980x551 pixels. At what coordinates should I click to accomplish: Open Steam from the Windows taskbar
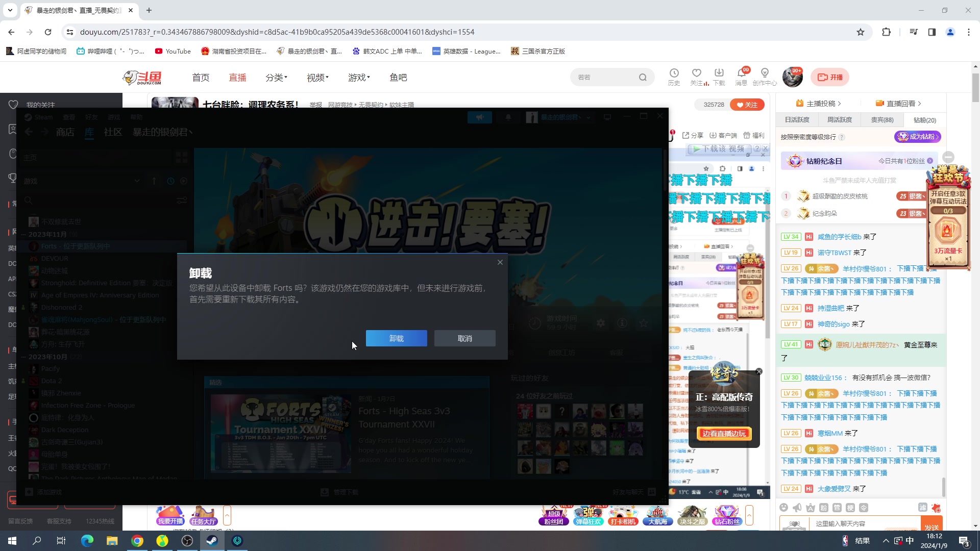[x=212, y=541]
